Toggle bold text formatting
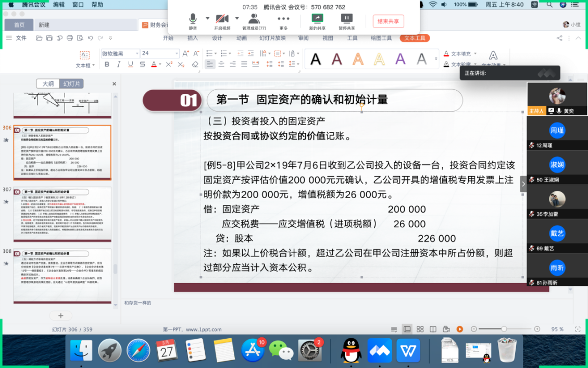Viewport: 588px width, 368px height. click(107, 65)
